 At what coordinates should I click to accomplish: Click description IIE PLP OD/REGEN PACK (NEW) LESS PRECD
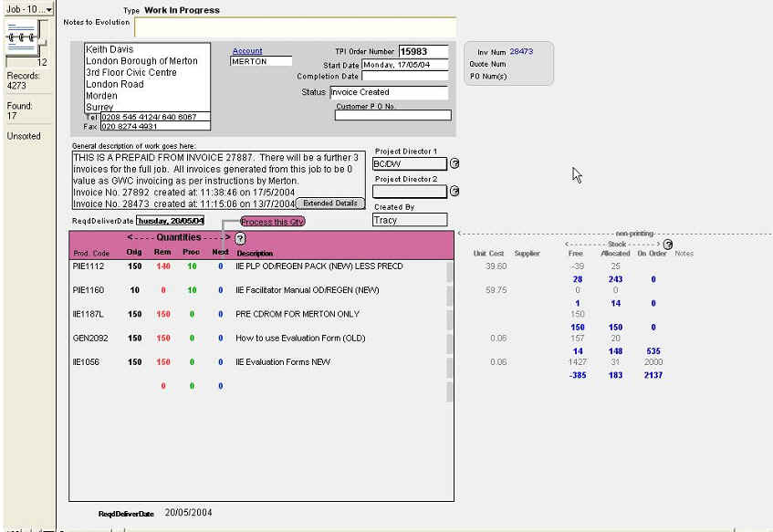point(319,266)
